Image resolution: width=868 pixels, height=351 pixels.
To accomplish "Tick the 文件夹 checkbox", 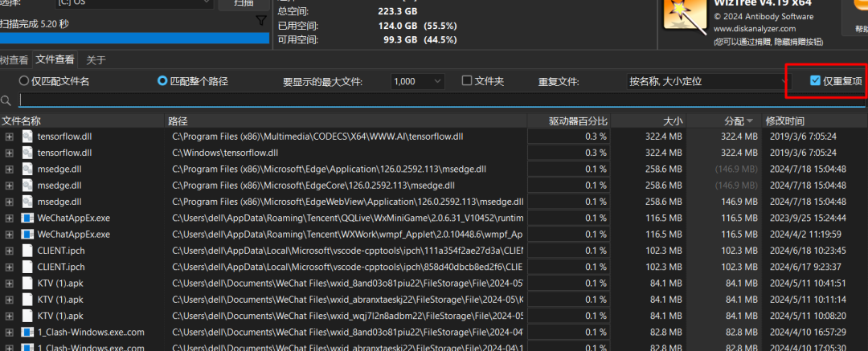I will coord(467,81).
